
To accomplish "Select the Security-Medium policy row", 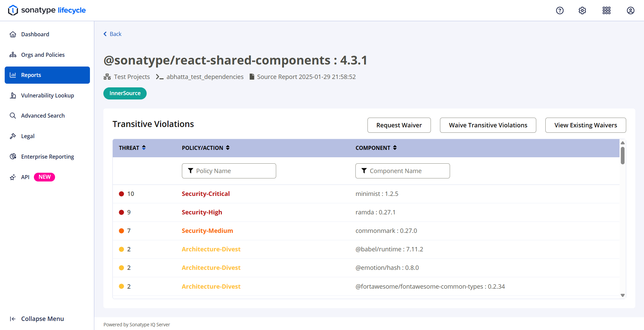I will 366,231.
